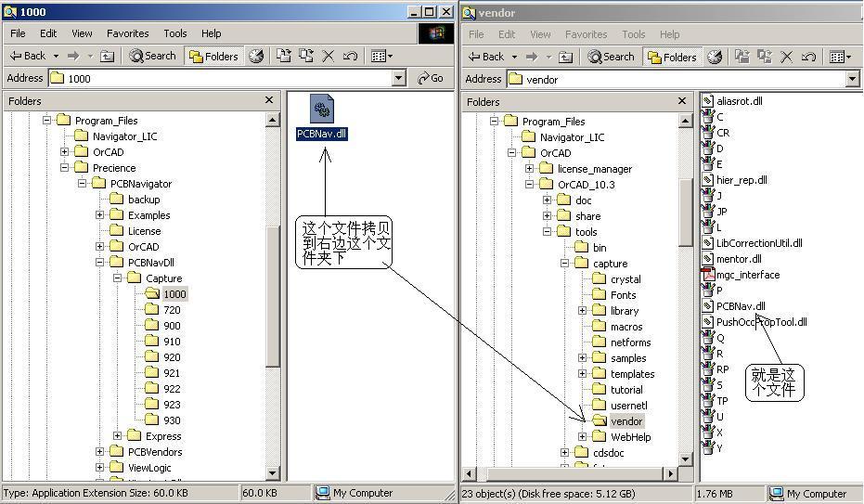
Task: Select hier_rep.dll file
Action: (x=734, y=179)
